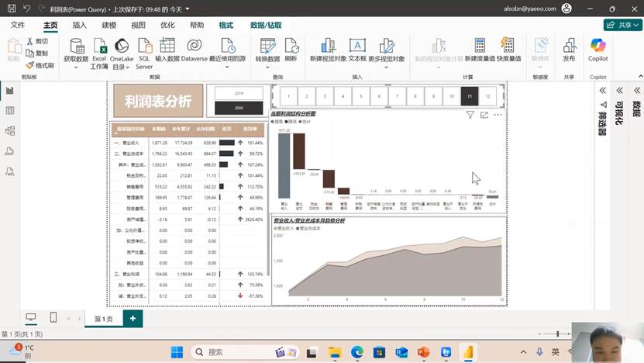Add a new page with plus button
The width and height of the screenshot is (644, 363).
click(x=133, y=318)
